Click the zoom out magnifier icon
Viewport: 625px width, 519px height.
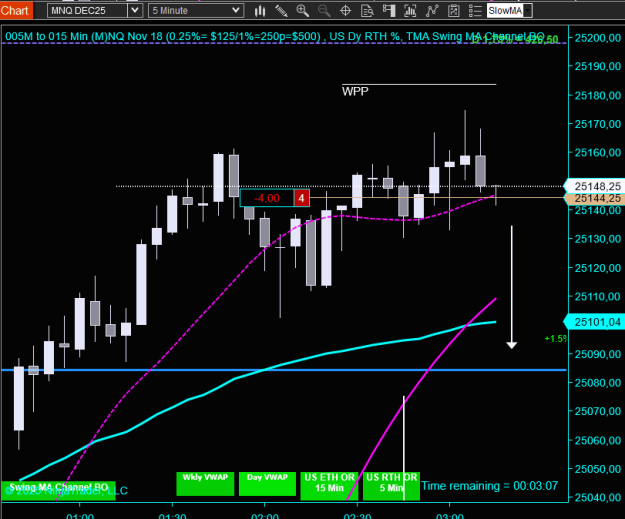click(x=324, y=11)
